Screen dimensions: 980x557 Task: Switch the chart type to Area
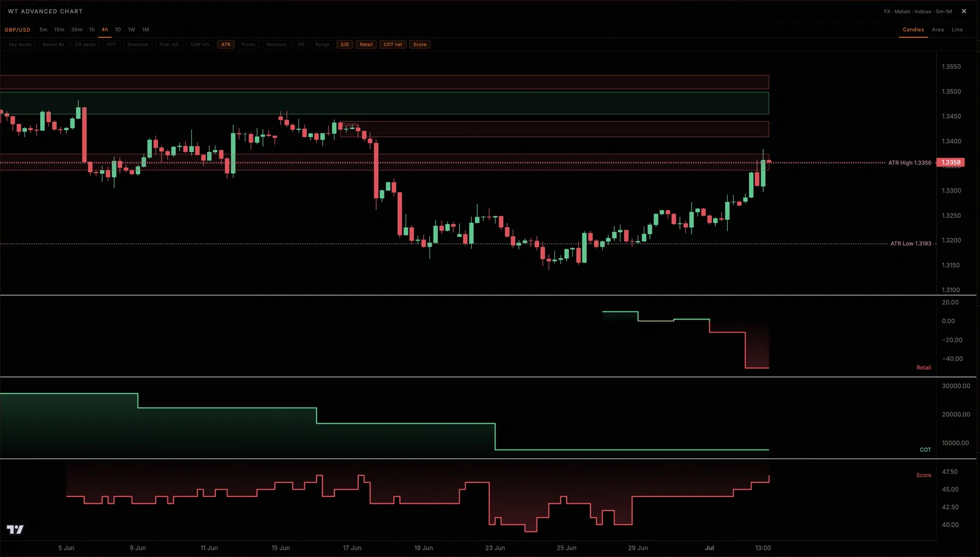point(938,29)
